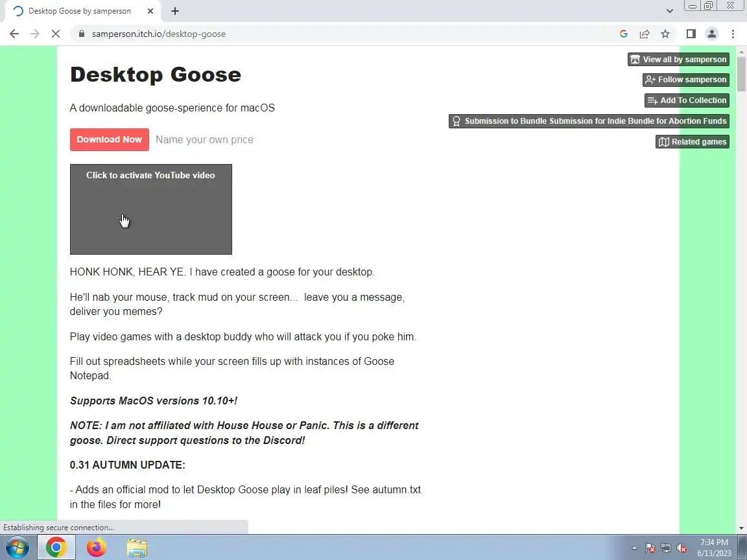
Task: Expand the tab search chevron
Action: tap(670, 11)
